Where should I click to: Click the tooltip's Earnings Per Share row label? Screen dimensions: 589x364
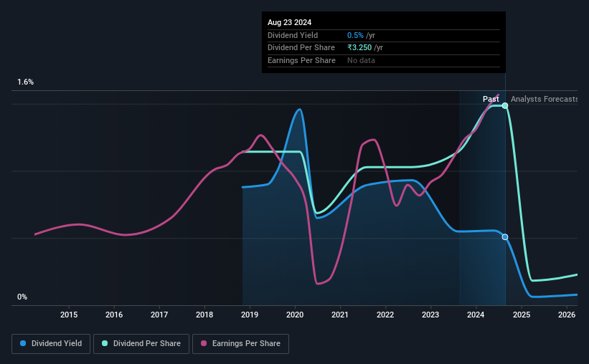click(x=301, y=60)
